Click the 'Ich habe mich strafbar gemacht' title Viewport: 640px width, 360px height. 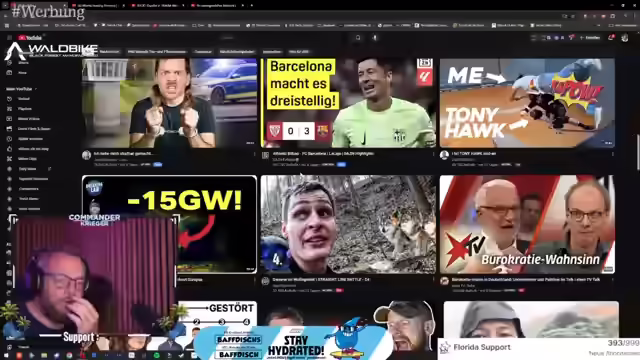[124, 154]
